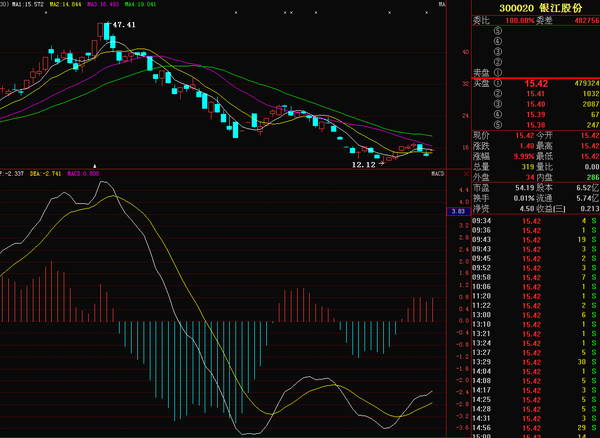Select buy level ① circle beside 买盘 label

point(497,83)
